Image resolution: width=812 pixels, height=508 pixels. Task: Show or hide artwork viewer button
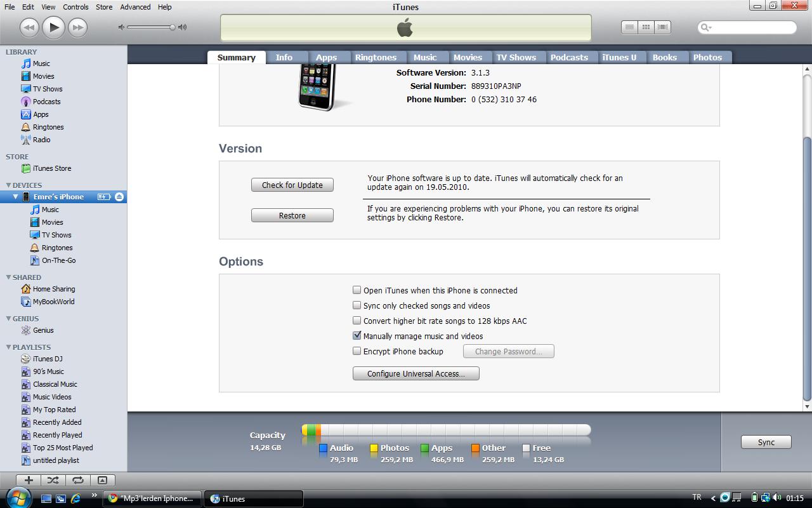102,480
